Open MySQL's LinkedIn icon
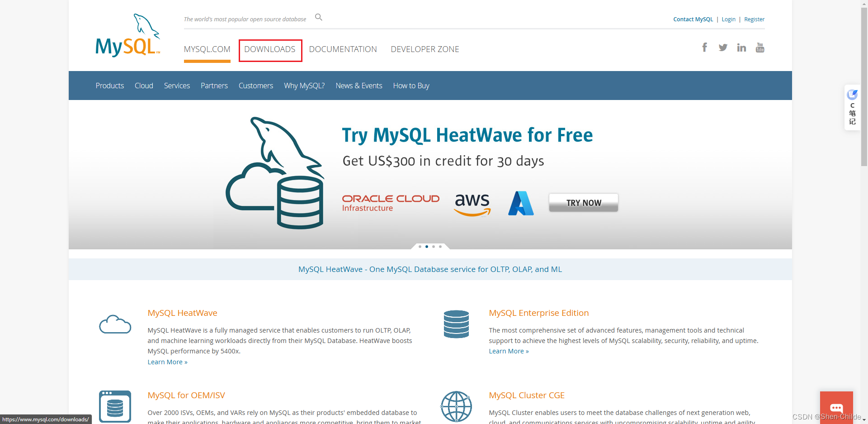The width and height of the screenshot is (868, 424). click(741, 48)
